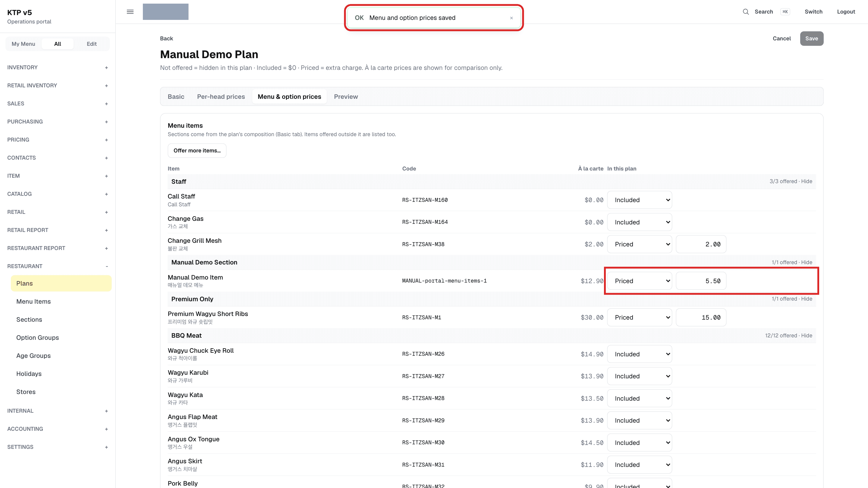The image size is (868, 488).
Task: Expand the SETTINGS sidebar group
Action: [x=58, y=447]
